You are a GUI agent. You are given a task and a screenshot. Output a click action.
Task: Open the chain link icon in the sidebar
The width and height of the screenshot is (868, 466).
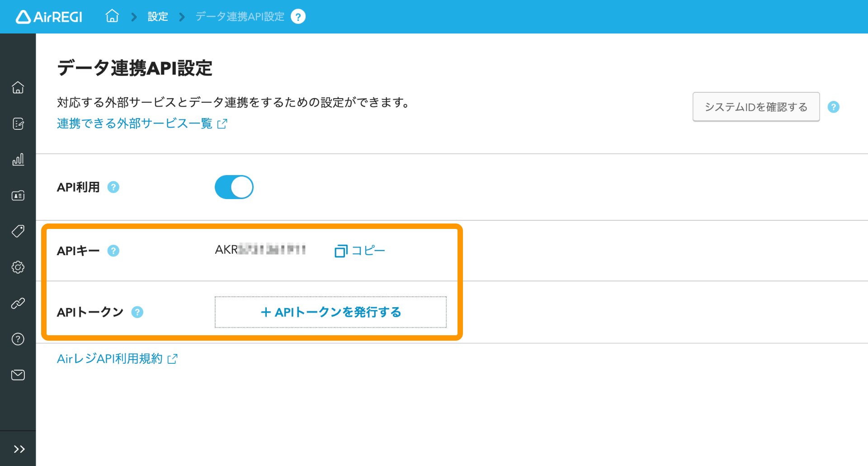[x=18, y=303]
